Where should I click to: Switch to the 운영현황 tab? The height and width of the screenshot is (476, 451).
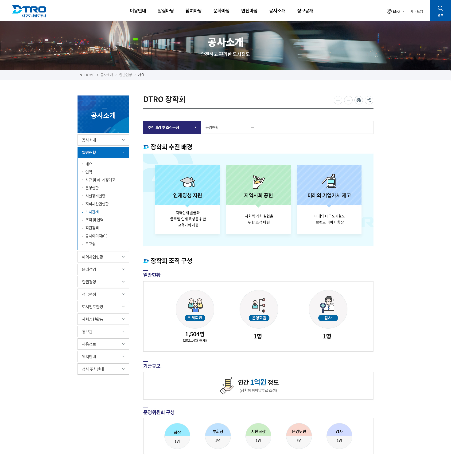coord(212,127)
